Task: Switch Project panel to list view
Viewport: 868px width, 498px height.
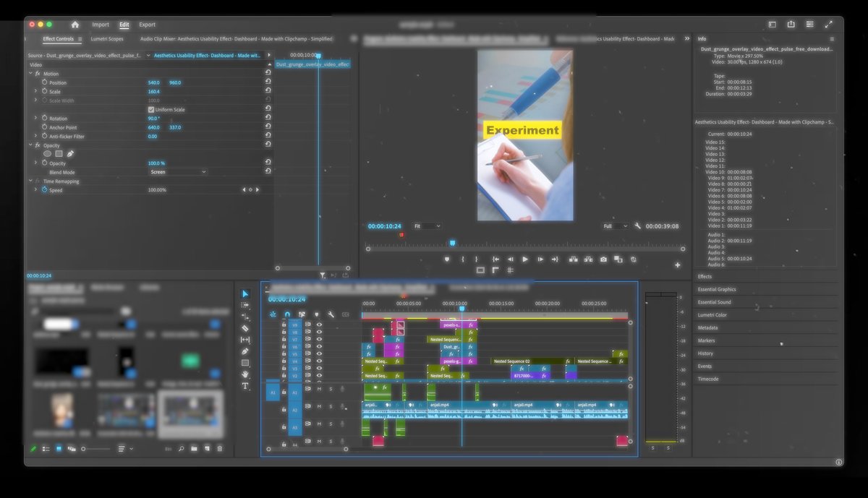Action: pyautogui.click(x=46, y=449)
